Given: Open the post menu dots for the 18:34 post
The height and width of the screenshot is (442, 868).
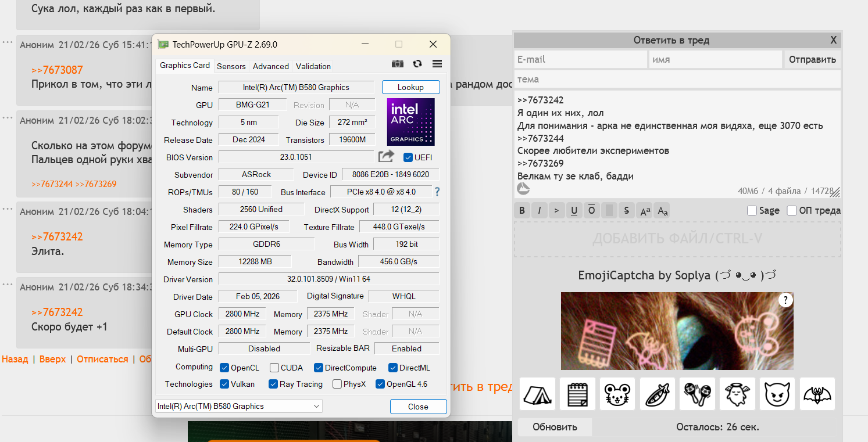Looking at the screenshot, I should click(7, 285).
